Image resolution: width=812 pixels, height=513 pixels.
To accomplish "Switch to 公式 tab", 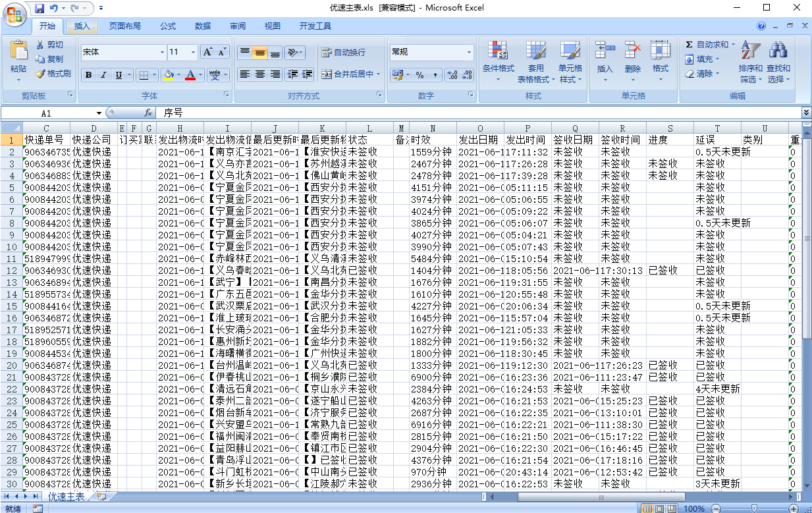I will pyautogui.click(x=168, y=26).
